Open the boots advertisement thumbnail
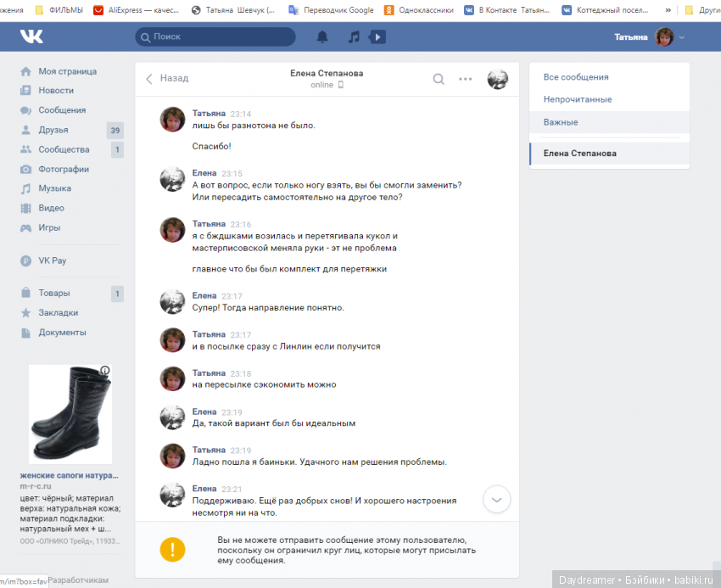The height and width of the screenshot is (588, 721). tap(70, 414)
